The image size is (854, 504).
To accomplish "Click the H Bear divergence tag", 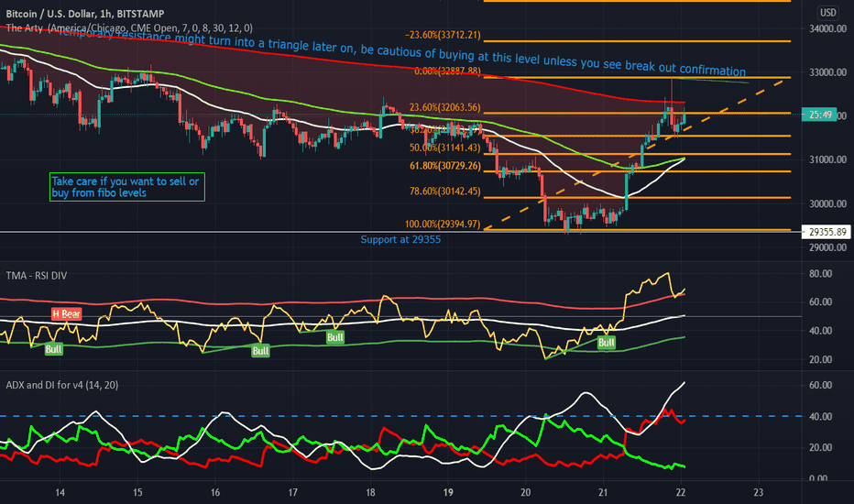I will click(x=67, y=313).
